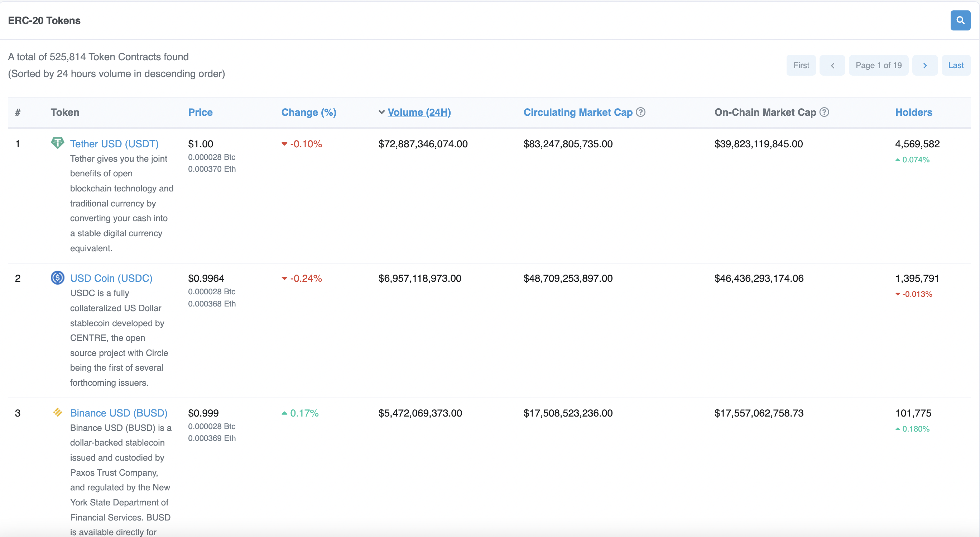The width and height of the screenshot is (980, 537).
Task: Open Circulating Market Cap help icon
Action: point(641,112)
